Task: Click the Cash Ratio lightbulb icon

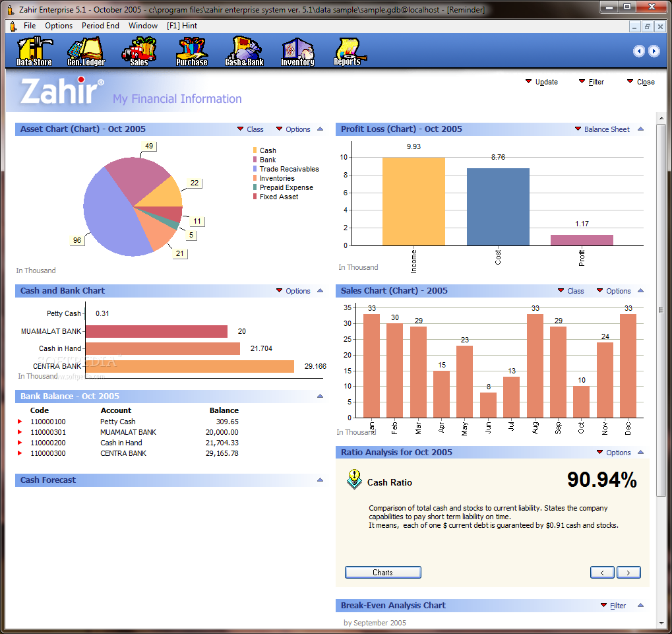Action: pyautogui.click(x=354, y=479)
